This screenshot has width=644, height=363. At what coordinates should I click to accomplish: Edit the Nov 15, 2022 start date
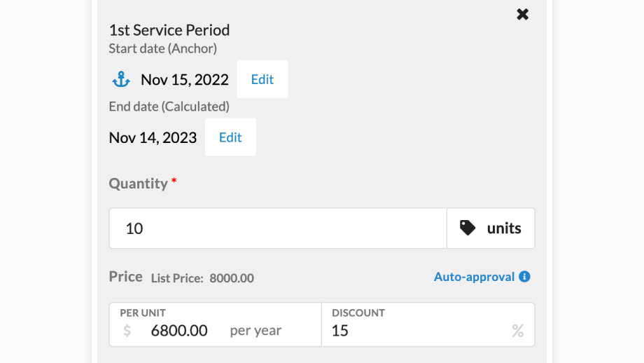(x=262, y=79)
